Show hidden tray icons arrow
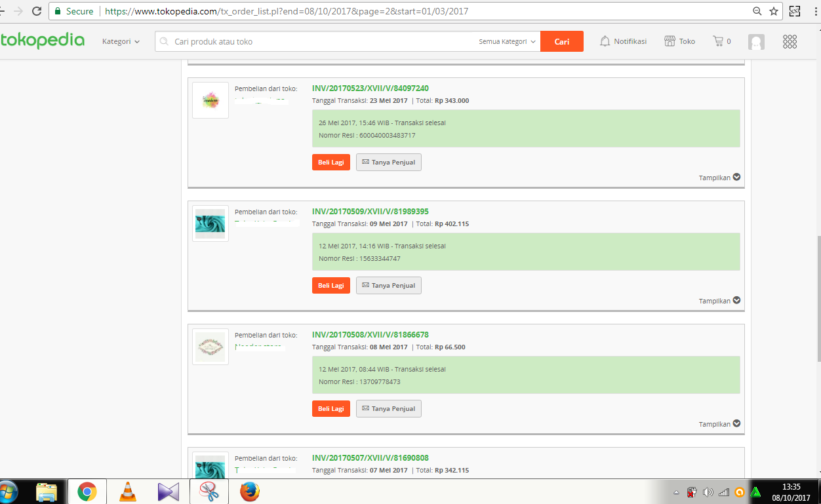The height and width of the screenshot is (504, 821). [x=676, y=492]
